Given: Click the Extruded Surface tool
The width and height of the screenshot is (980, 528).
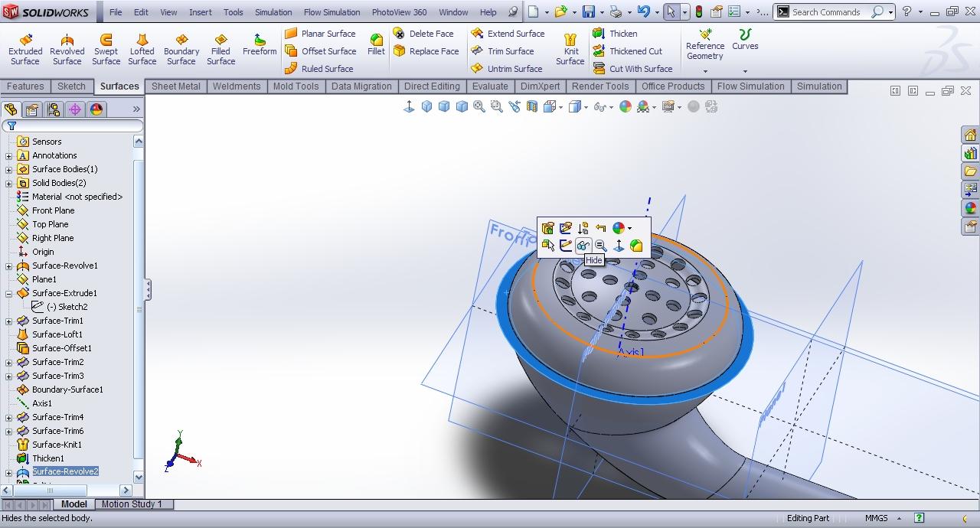Looking at the screenshot, I should point(25,49).
